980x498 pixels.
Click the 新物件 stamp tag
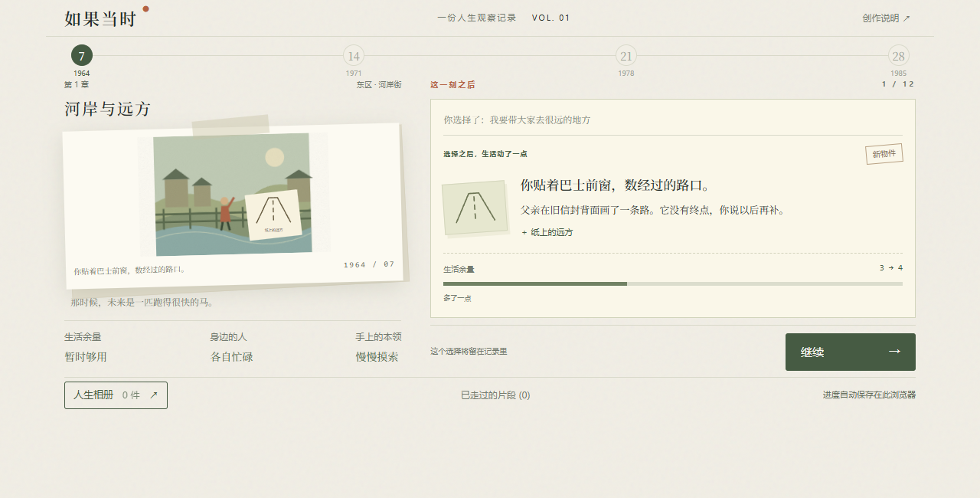884,154
